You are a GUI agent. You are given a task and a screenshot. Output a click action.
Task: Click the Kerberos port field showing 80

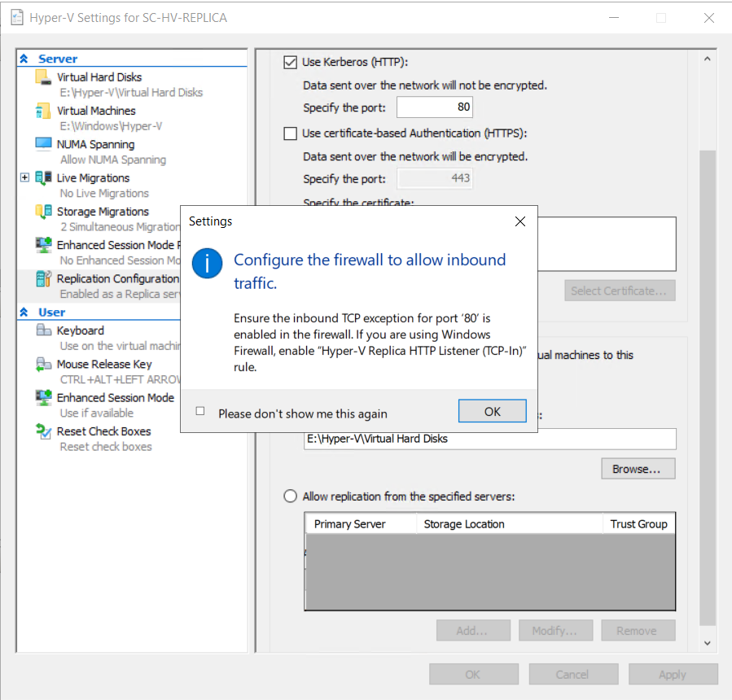pos(435,107)
